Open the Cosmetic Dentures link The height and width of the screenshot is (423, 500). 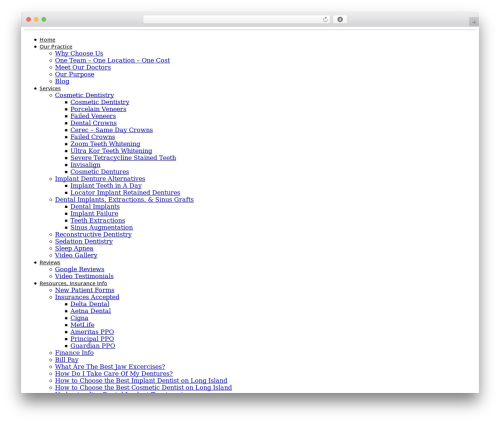[x=100, y=172]
